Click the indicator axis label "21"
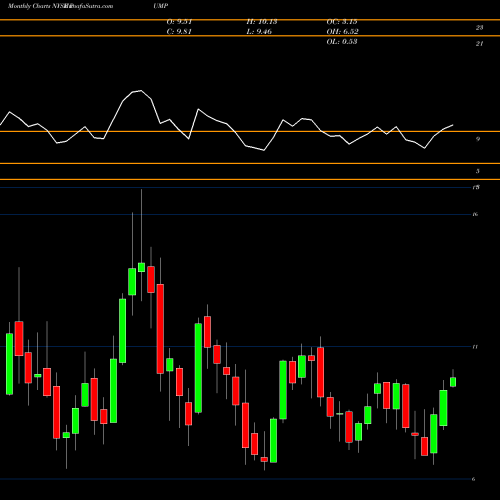This screenshot has width=500, height=500. click(x=479, y=44)
